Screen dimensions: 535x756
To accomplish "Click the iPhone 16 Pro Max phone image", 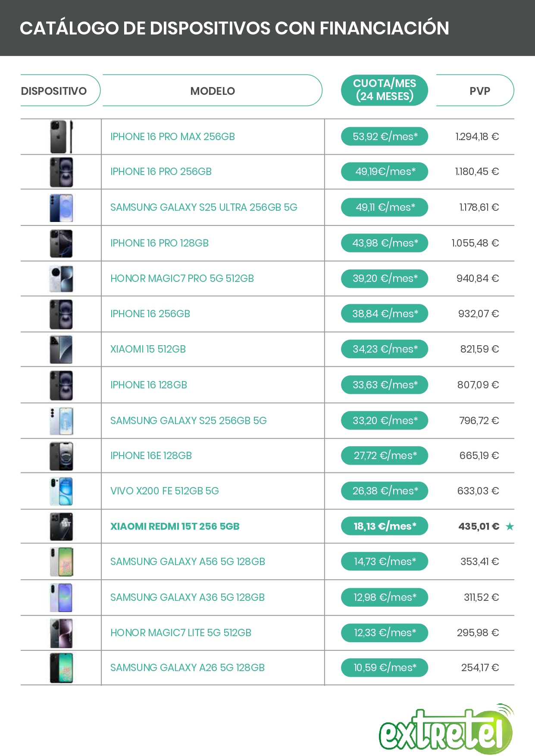I will click(61, 137).
